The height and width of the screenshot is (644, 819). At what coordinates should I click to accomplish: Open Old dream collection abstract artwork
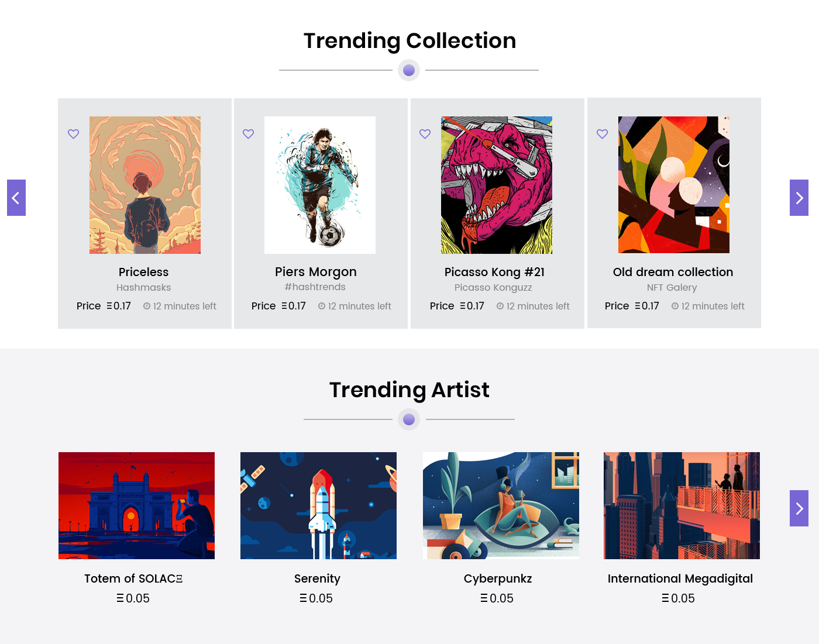[x=674, y=185]
